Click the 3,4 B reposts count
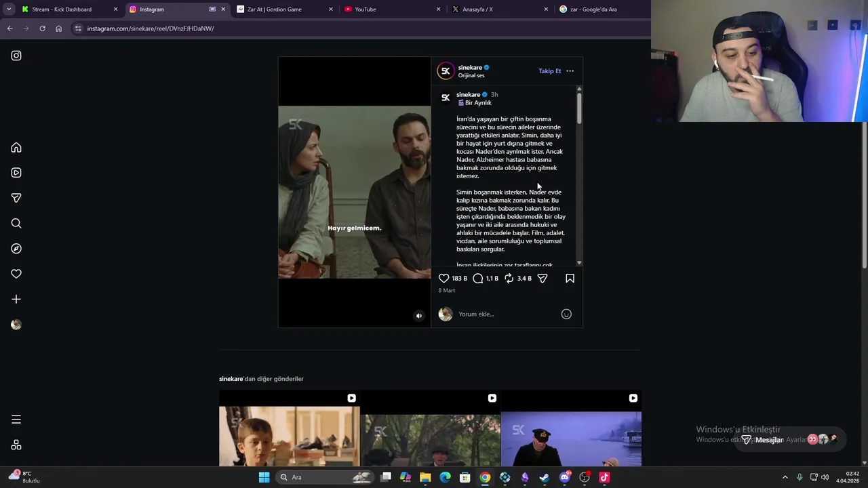The height and width of the screenshot is (488, 868). (525, 279)
